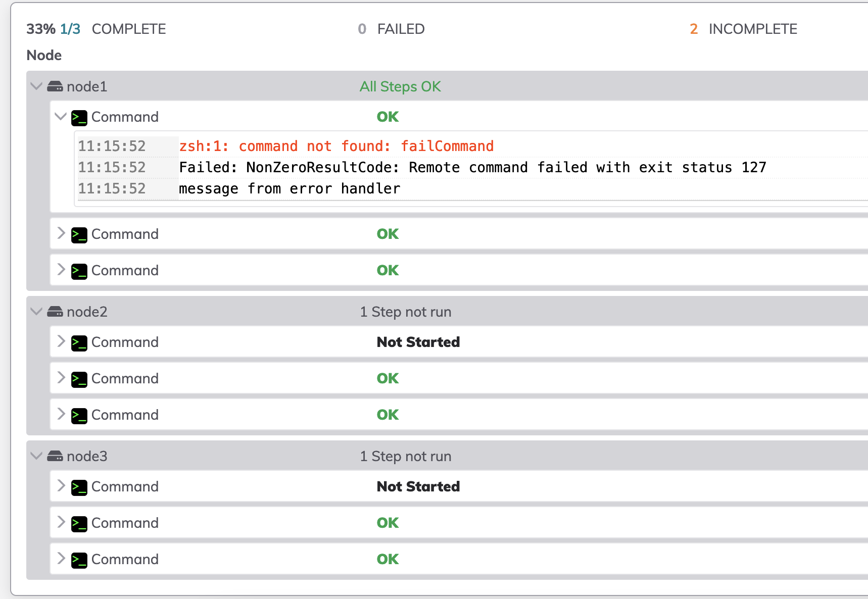Click node1 server icon
Screen dimensions: 868x599
click(55, 87)
